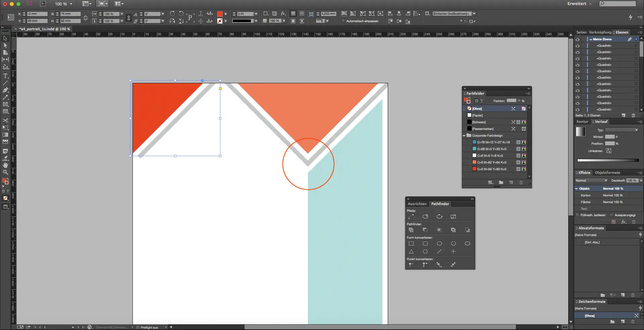
Task: Switch to the Ausrichten tab
Action: pos(417,204)
